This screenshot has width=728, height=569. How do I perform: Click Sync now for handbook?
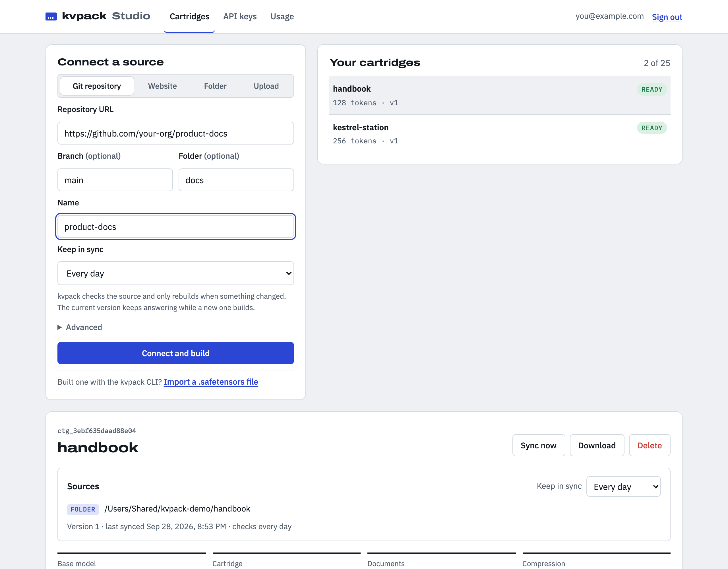[538, 445]
